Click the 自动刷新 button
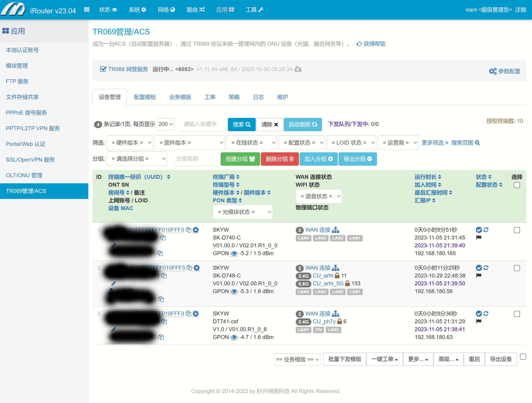 (303, 125)
